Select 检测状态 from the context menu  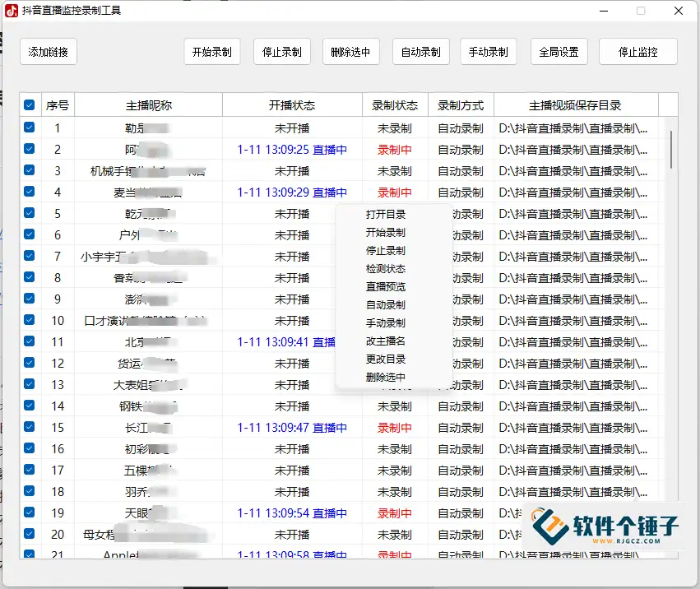386,268
